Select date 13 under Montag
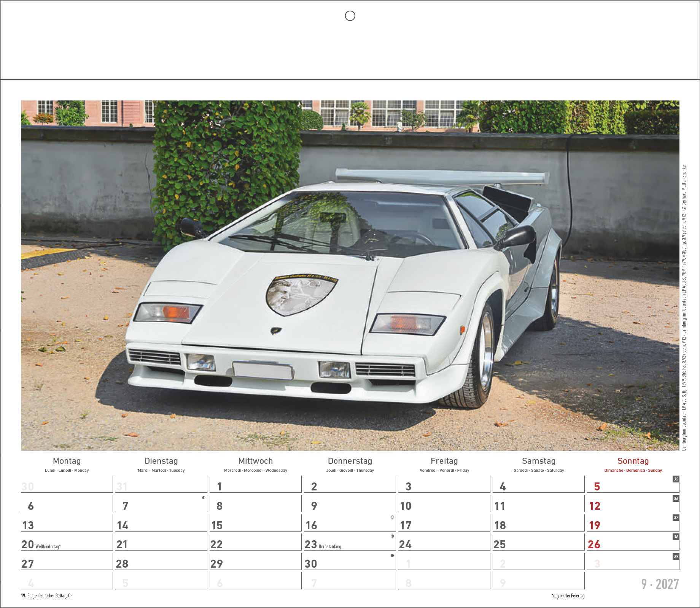 click(x=28, y=525)
